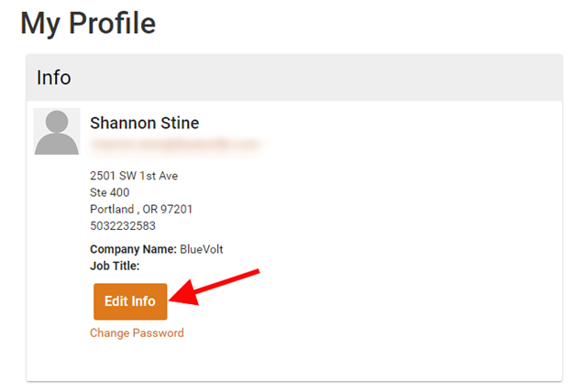
Task: Select the Shannon Stine name text
Action: coord(145,123)
